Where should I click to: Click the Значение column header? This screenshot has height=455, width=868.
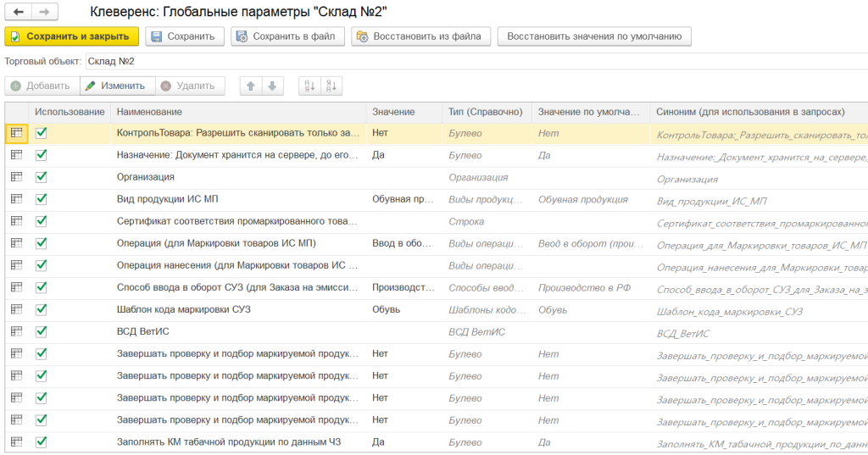click(x=404, y=112)
